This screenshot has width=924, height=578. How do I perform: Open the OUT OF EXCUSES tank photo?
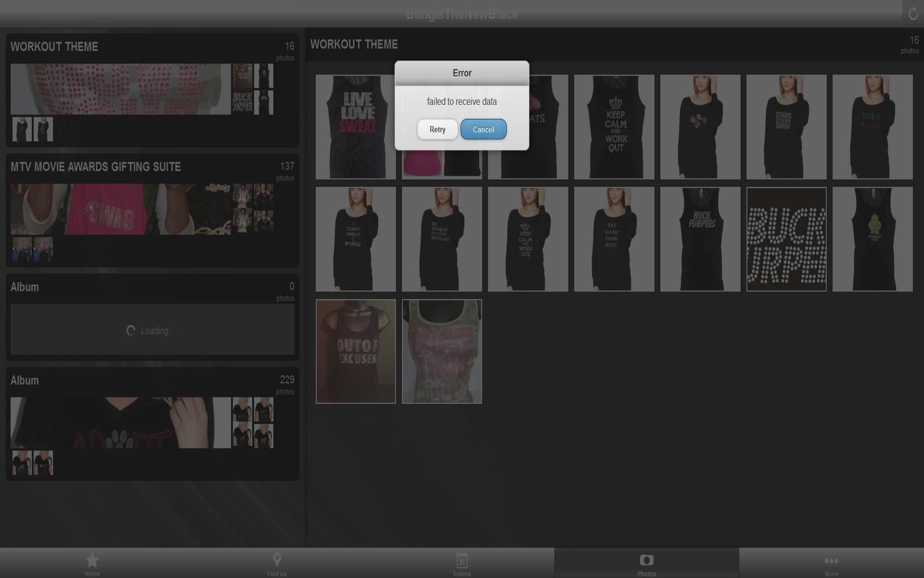[x=355, y=352]
